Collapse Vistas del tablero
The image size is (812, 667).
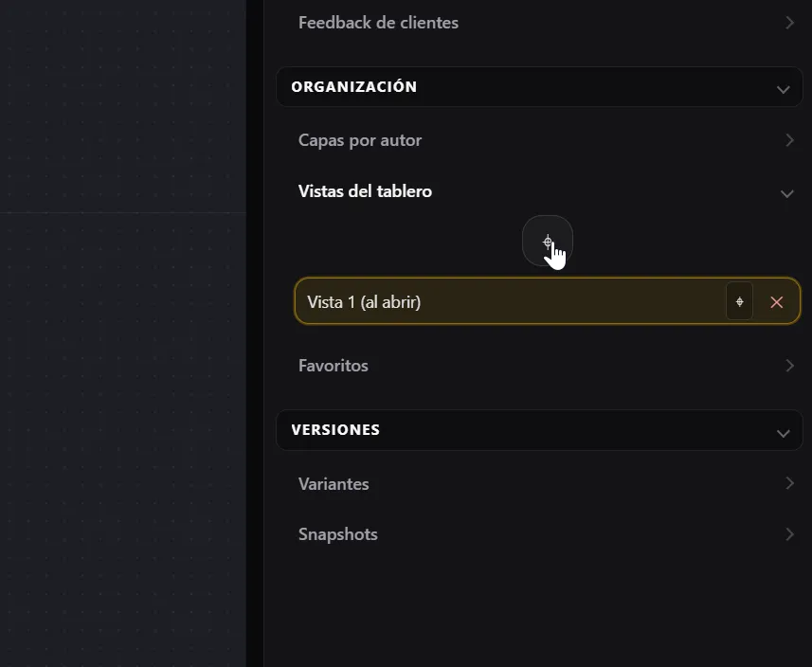(547, 191)
